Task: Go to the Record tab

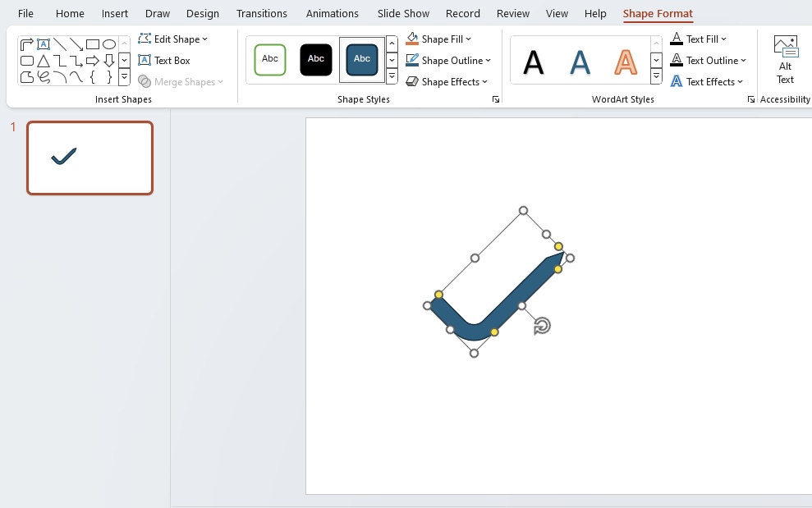Action: point(462,13)
